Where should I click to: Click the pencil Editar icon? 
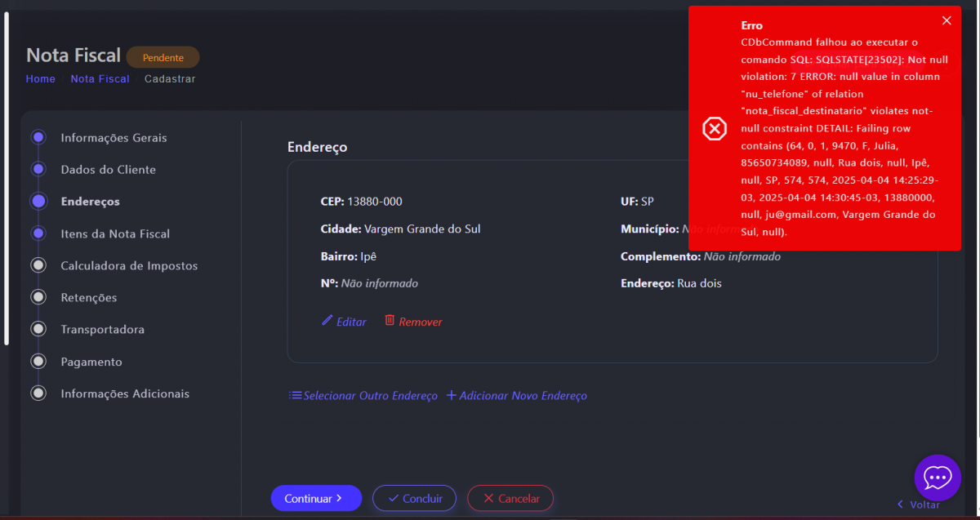[x=327, y=321]
